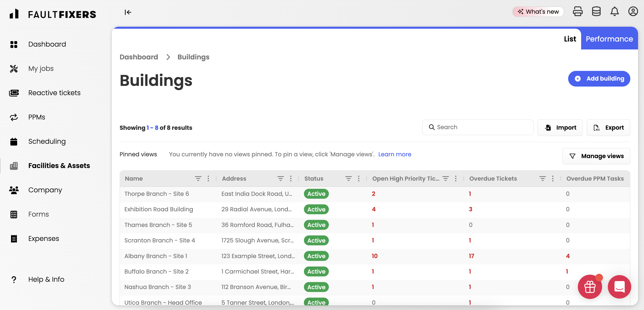Click the printer icon in the top bar
Viewport: 644px width, 310px height.
coord(577,11)
